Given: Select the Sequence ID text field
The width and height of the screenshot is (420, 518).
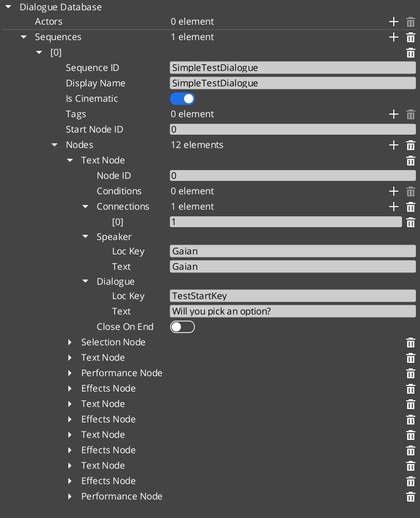Looking at the screenshot, I should (293, 67).
